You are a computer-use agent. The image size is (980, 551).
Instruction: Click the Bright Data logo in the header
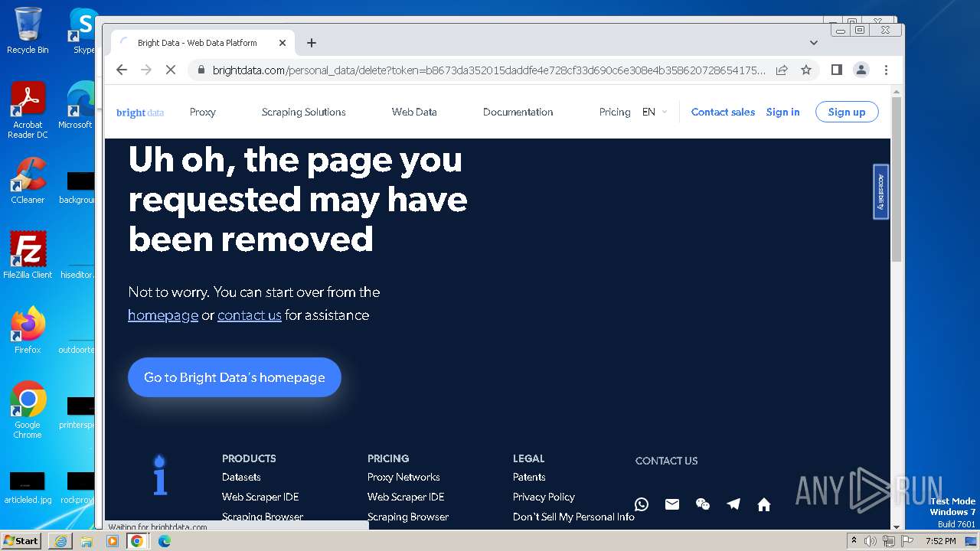(x=140, y=112)
